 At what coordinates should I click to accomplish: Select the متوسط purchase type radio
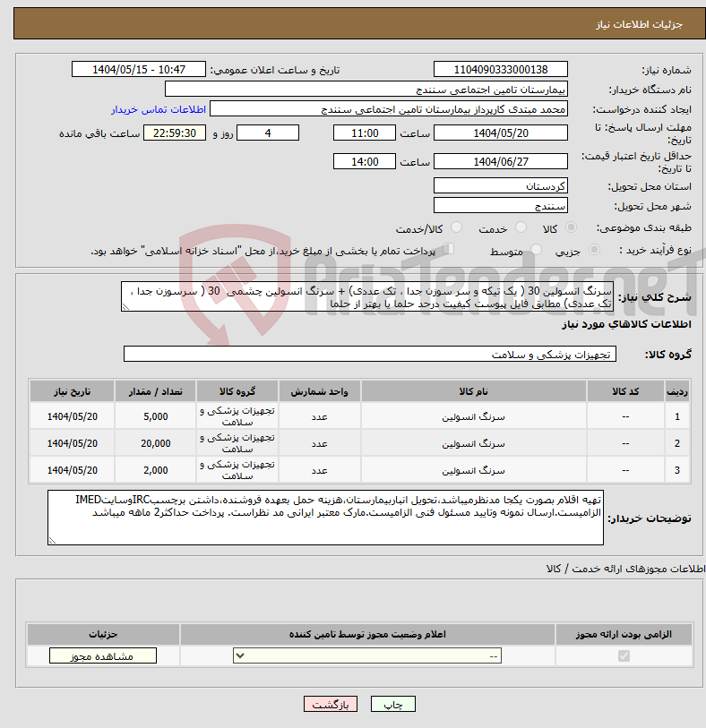pyautogui.click(x=536, y=250)
